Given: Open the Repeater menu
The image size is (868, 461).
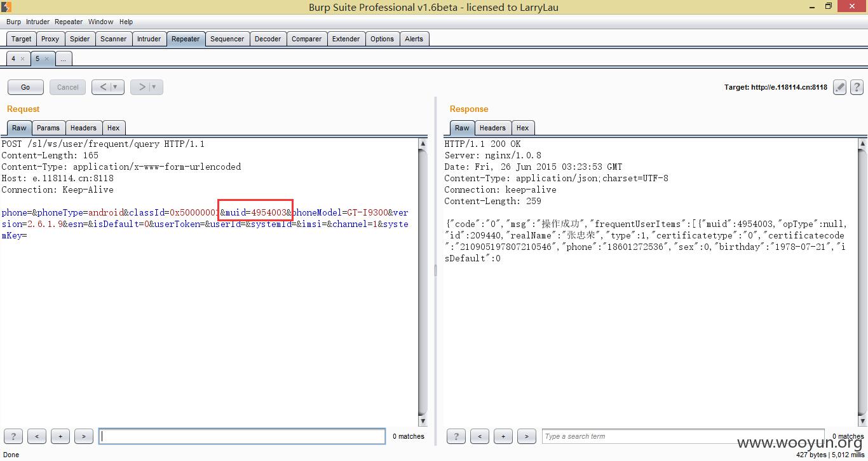Looking at the screenshot, I should 69,22.
